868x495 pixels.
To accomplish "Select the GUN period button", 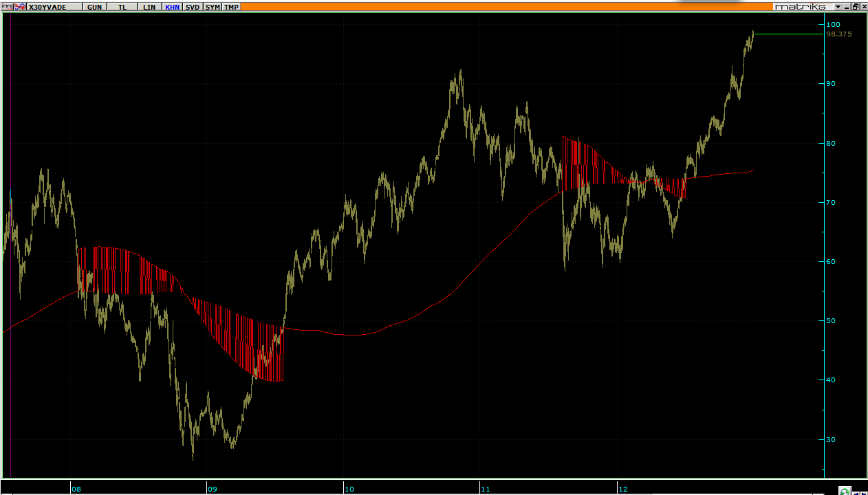I will [x=94, y=7].
